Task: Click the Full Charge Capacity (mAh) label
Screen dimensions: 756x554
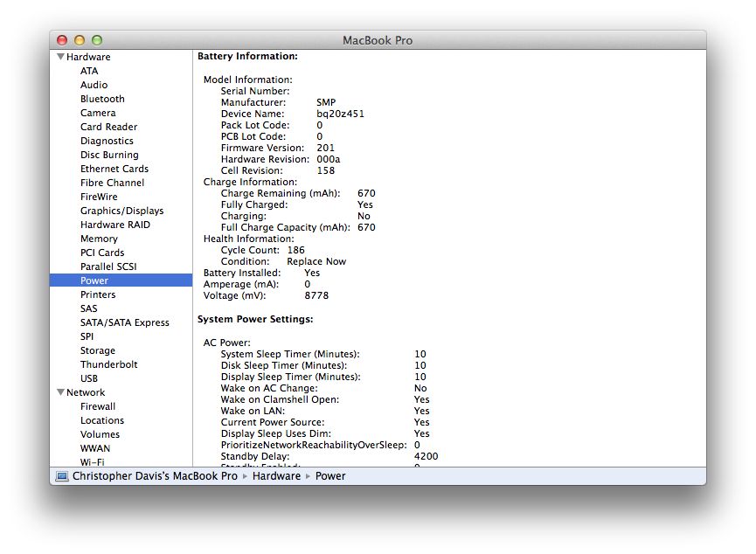Action: (286, 227)
